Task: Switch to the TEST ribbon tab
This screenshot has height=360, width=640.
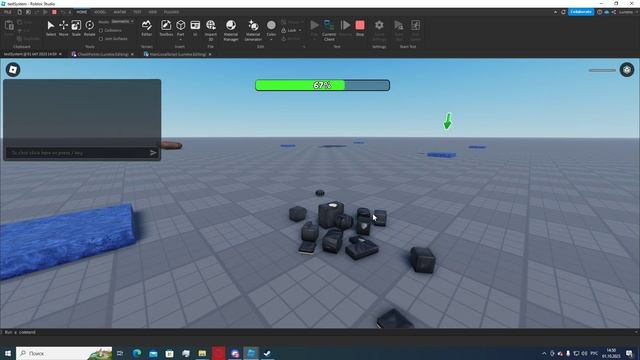Action: pos(137,12)
